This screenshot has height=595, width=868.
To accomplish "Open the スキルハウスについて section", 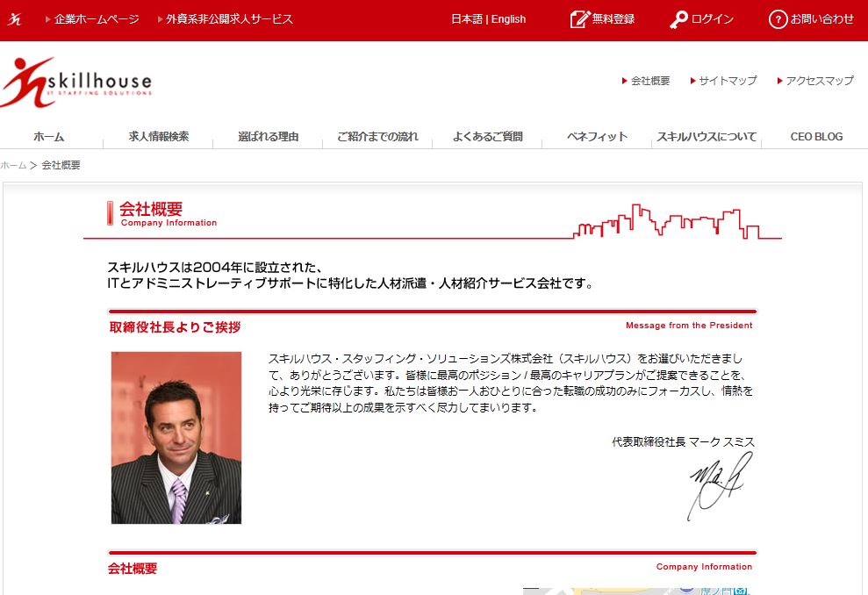I will [x=706, y=136].
